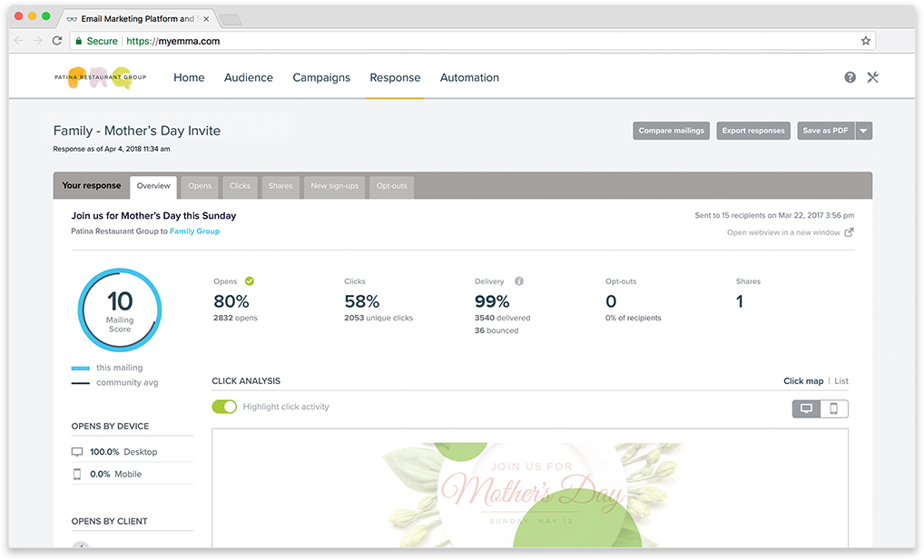Click the Desktop monitor icon under Opens by Device
The image size is (924, 560).
(77, 452)
